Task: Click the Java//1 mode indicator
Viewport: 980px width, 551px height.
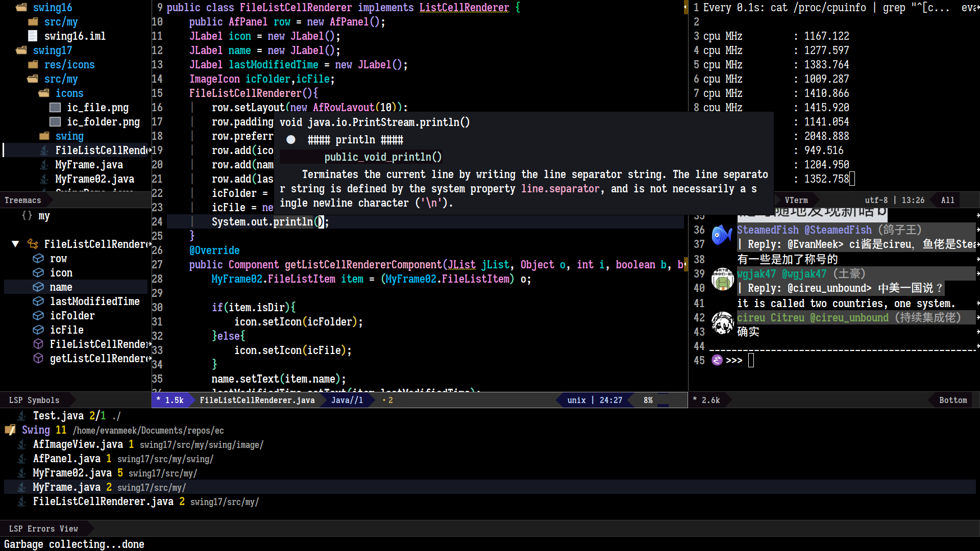Action: pyautogui.click(x=347, y=400)
